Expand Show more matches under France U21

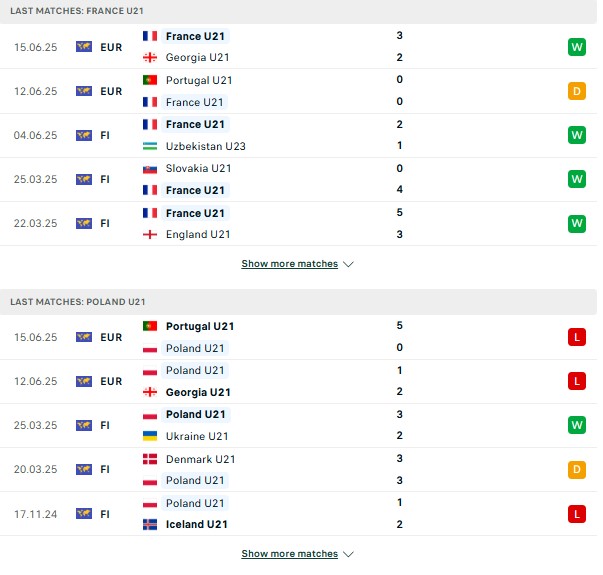click(x=290, y=264)
